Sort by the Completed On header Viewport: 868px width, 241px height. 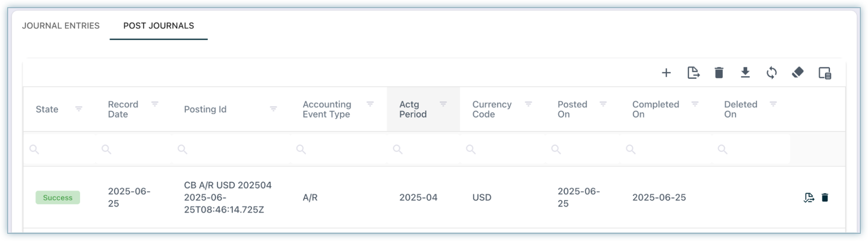tap(655, 109)
